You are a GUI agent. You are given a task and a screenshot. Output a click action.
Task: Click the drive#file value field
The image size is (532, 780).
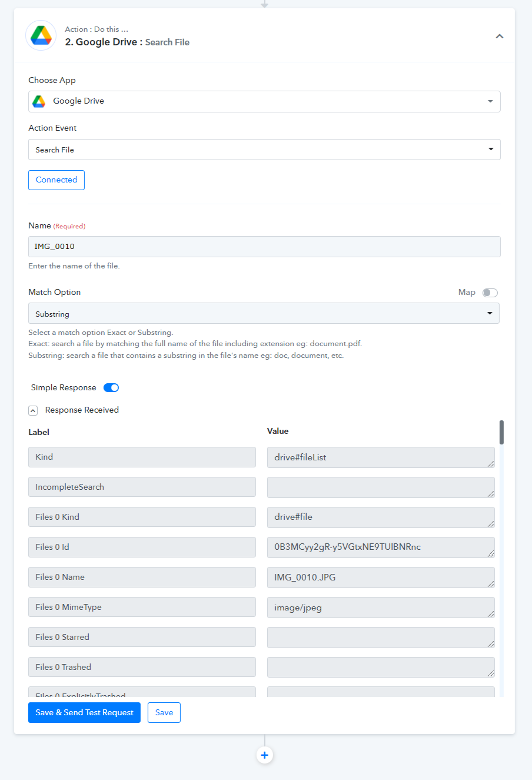(381, 517)
